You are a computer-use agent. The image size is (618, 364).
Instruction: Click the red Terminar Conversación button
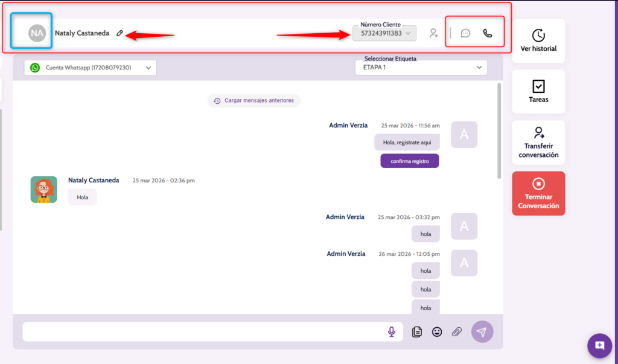pyautogui.click(x=538, y=194)
